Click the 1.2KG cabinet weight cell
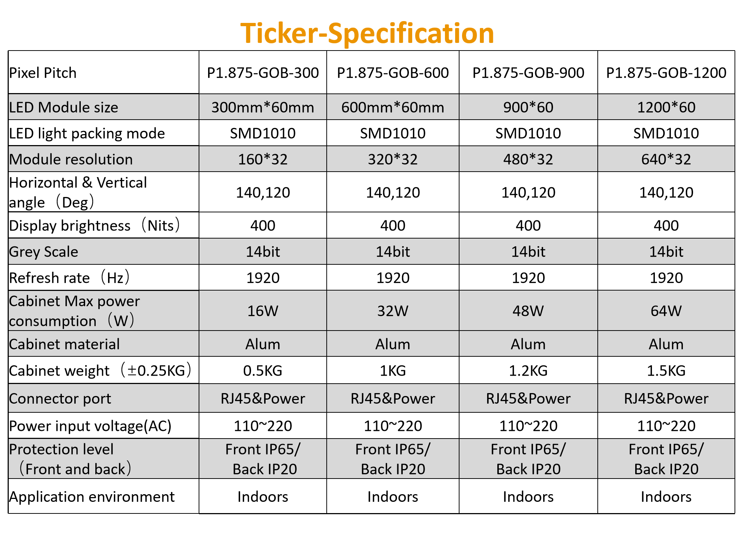The width and height of the screenshot is (756, 556). (528, 371)
